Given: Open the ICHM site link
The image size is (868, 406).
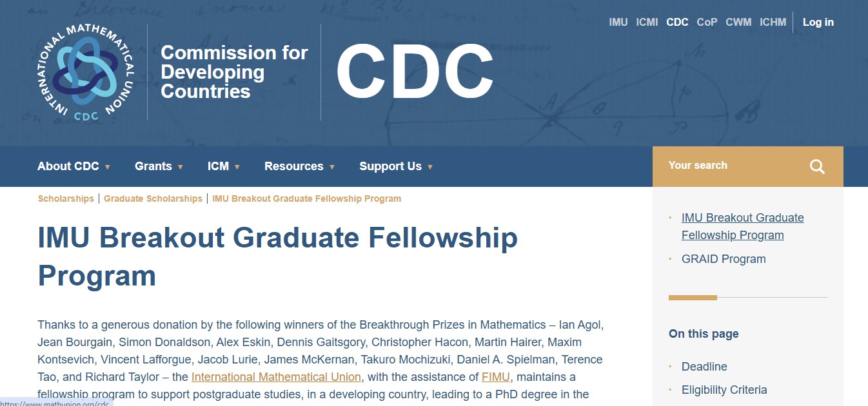Looking at the screenshot, I should [773, 22].
